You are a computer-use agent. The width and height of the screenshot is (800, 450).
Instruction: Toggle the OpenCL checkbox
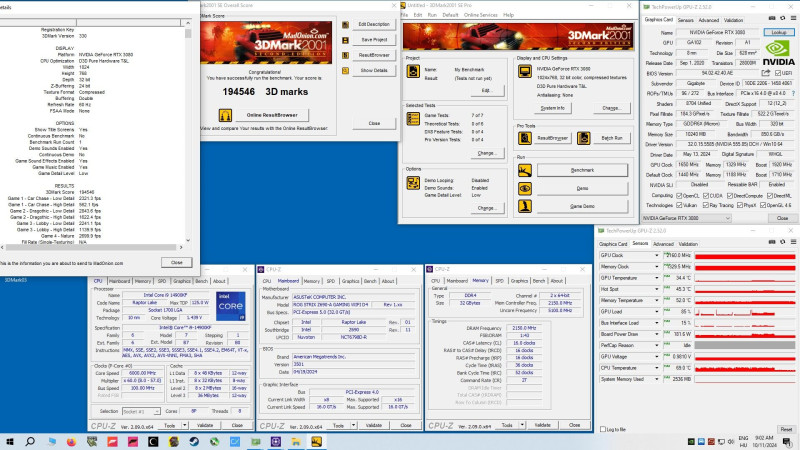(x=679, y=196)
